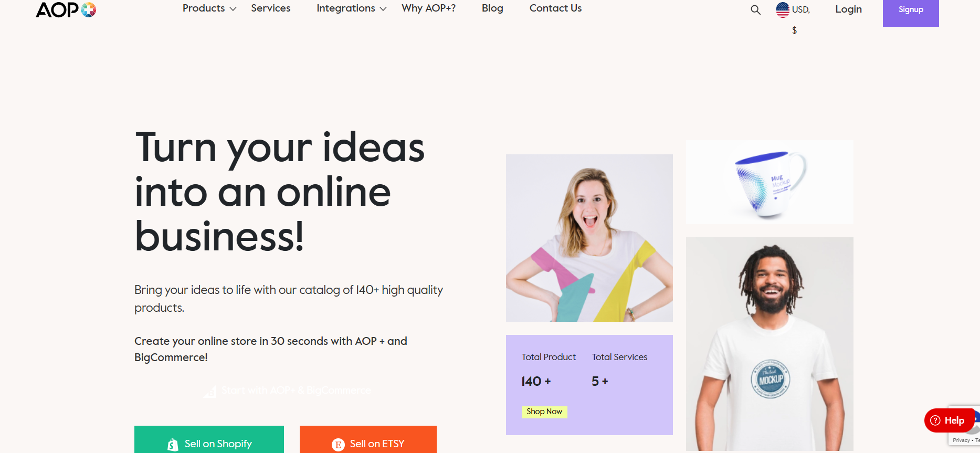
Task: Click the Login link
Action: click(x=848, y=9)
